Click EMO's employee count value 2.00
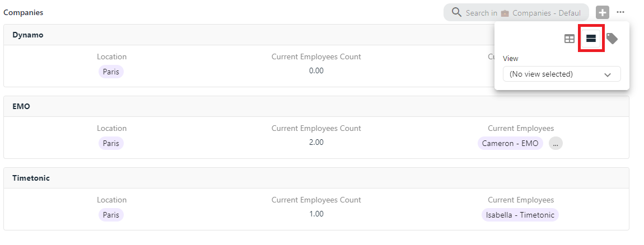This screenshot has width=644, height=245. [x=316, y=143]
